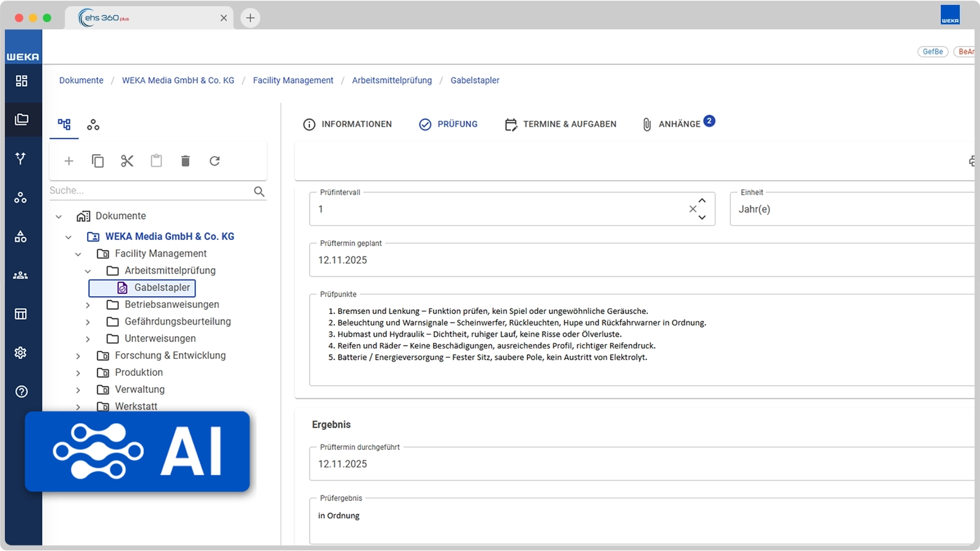This screenshot has width=980, height=551.
Task: Switch to the tree structure view tab
Action: [64, 125]
